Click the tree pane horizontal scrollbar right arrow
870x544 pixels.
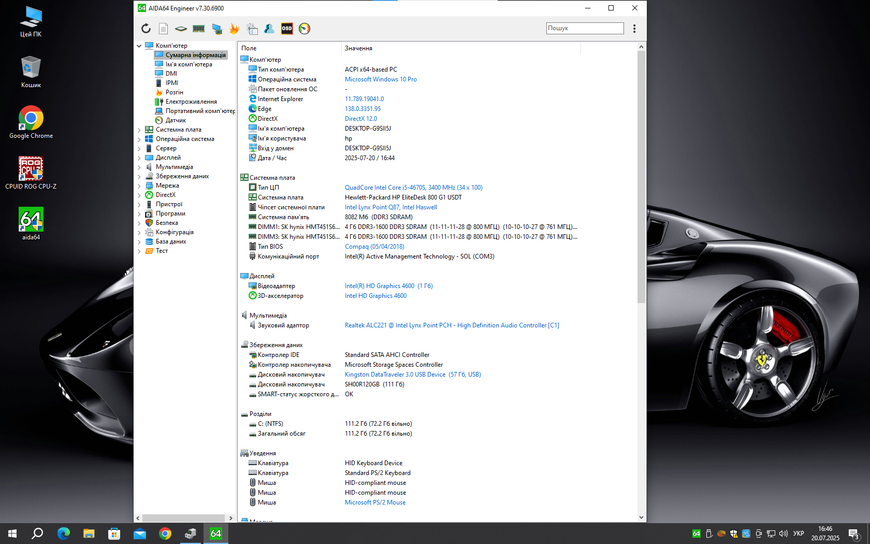click(x=231, y=518)
